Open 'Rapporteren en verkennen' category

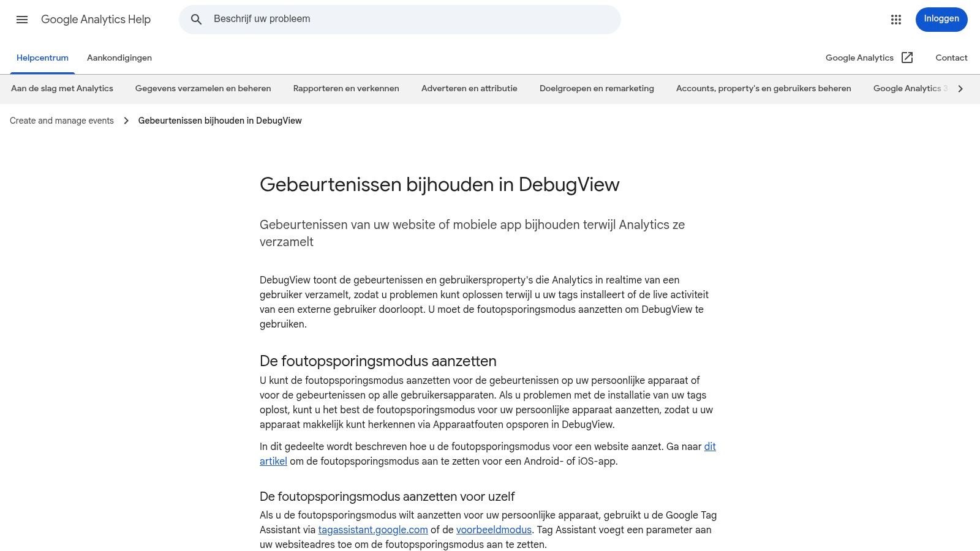346,89
